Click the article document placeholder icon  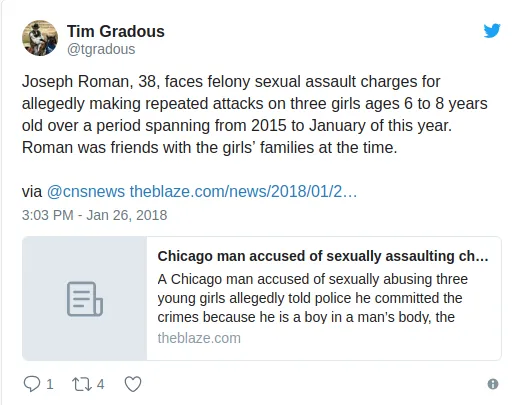click(85, 299)
